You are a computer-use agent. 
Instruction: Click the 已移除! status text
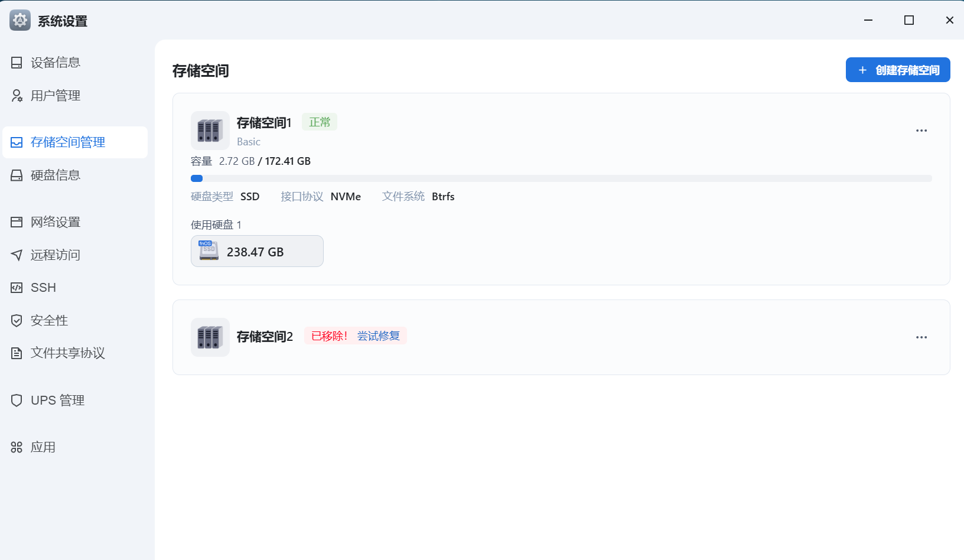pos(330,336)
